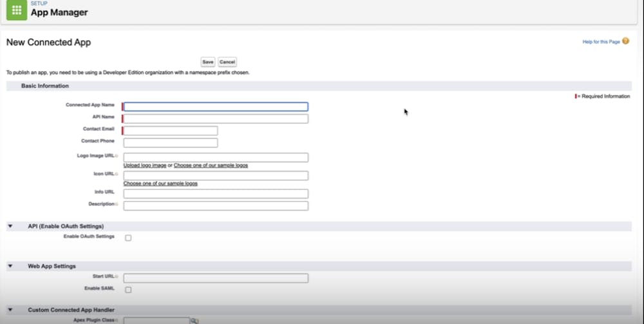Enable the OAuth Settings checkbox
The height and width of the screenshot is (324, 644).
[x=128, y=238]
